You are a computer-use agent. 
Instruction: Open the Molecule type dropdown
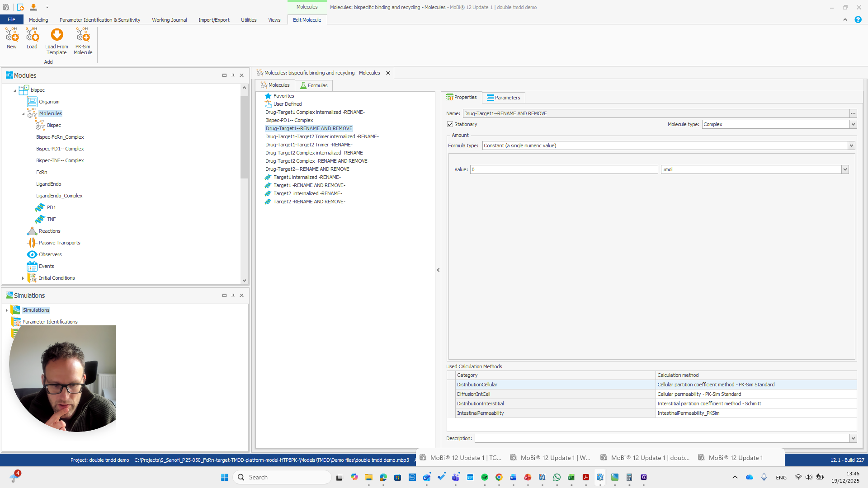[x=853, y=124]
